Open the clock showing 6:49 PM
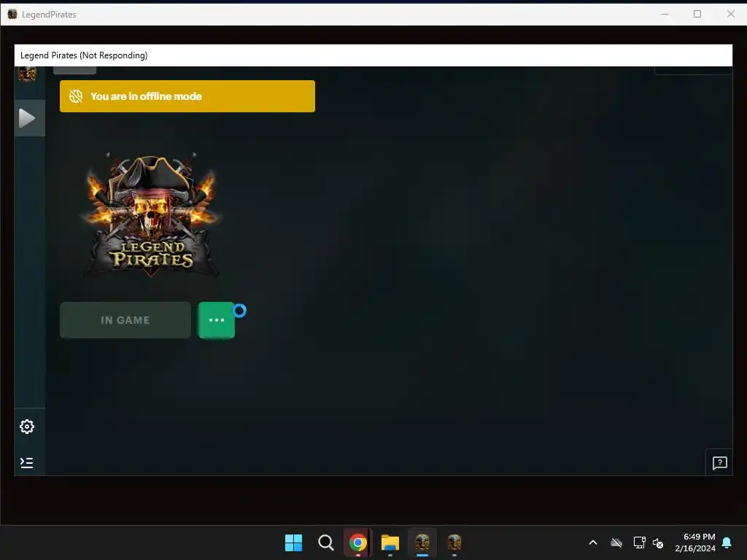747x560 pixels. tap(695, 542)
